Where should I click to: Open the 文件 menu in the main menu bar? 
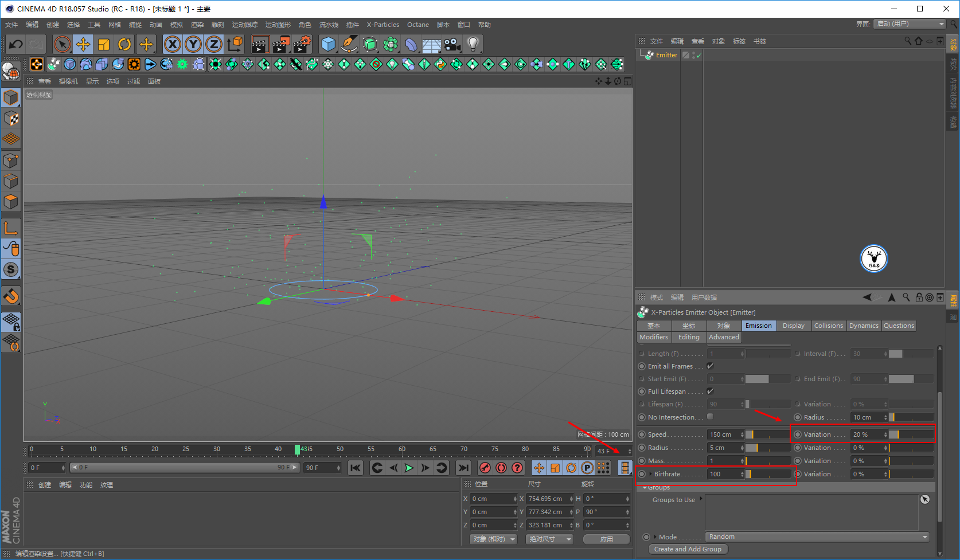coord(11,25)
